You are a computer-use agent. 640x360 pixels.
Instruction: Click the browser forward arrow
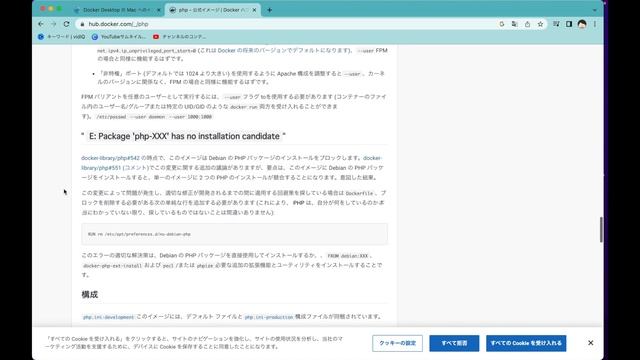tap(53, 24)
